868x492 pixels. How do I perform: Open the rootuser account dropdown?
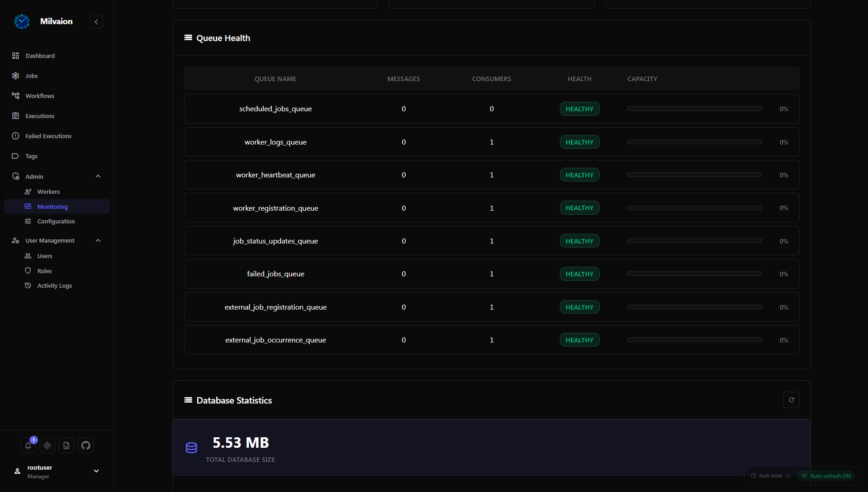(96, 471)
